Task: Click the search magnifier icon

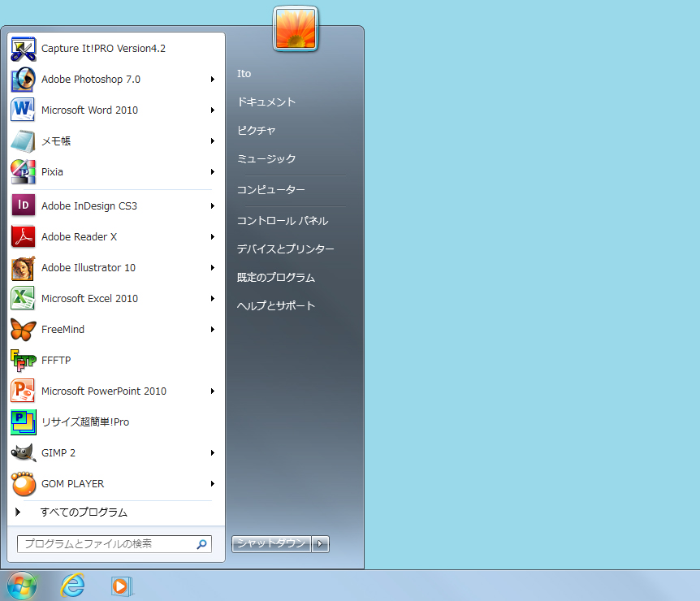Action: tap(201, 544)
